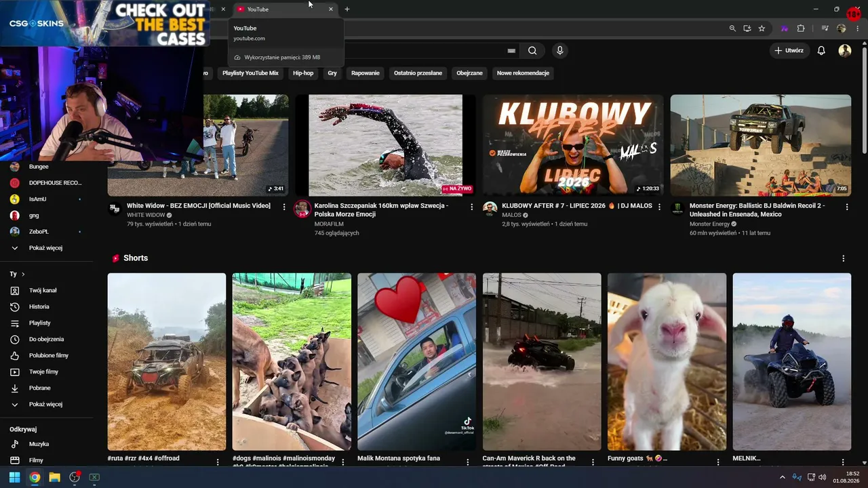
Task: Open the Can-Am Maverick R short
Action: click(x=542, y=362)
